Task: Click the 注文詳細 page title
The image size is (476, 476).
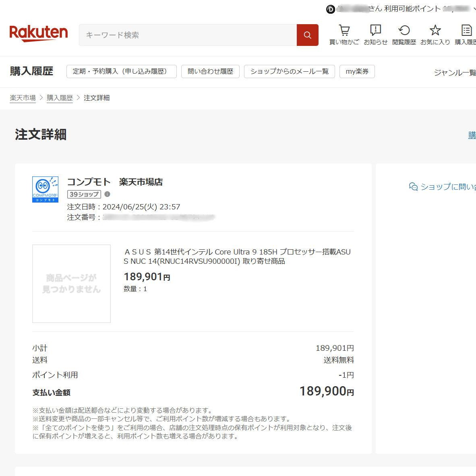Action: click(x=41, y=135)
